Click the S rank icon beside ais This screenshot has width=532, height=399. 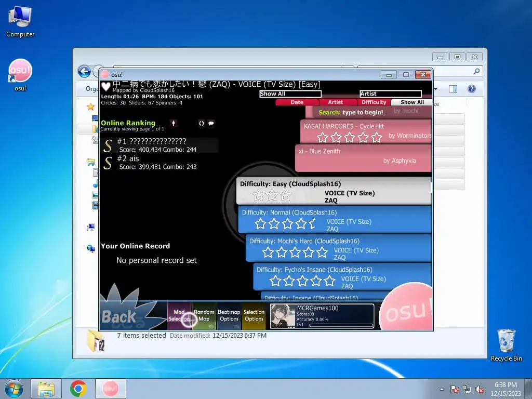108,163
